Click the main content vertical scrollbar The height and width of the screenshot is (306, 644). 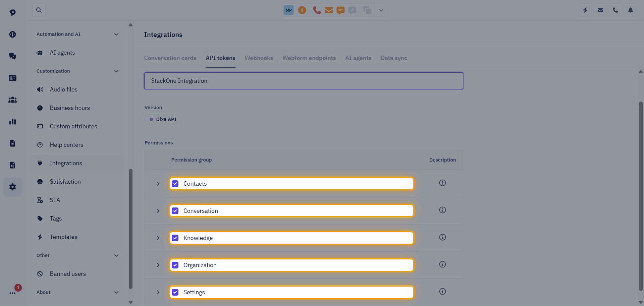[641, 196]
